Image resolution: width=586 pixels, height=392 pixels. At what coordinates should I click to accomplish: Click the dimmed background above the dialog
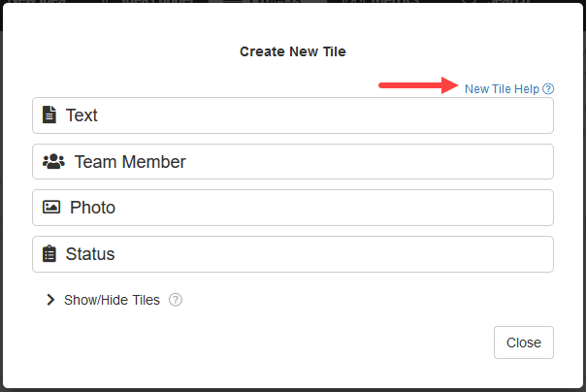(x=293, y=2)
